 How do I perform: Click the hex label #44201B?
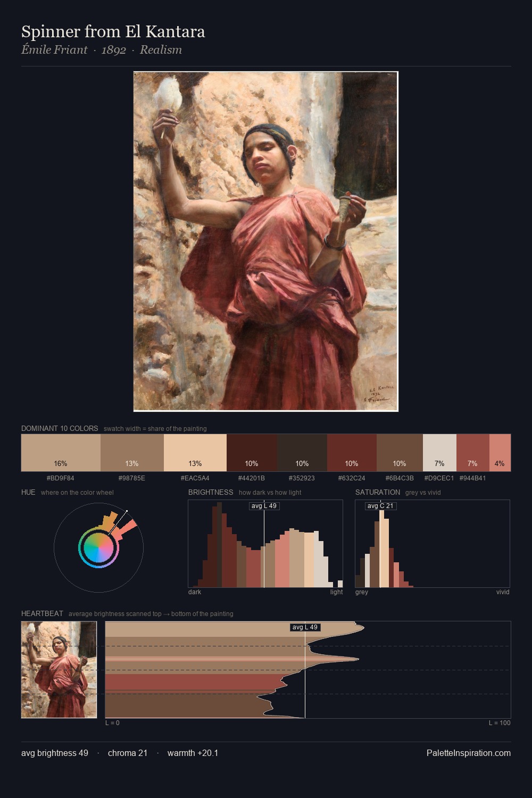pyautogui.click(x=252, y=478)
